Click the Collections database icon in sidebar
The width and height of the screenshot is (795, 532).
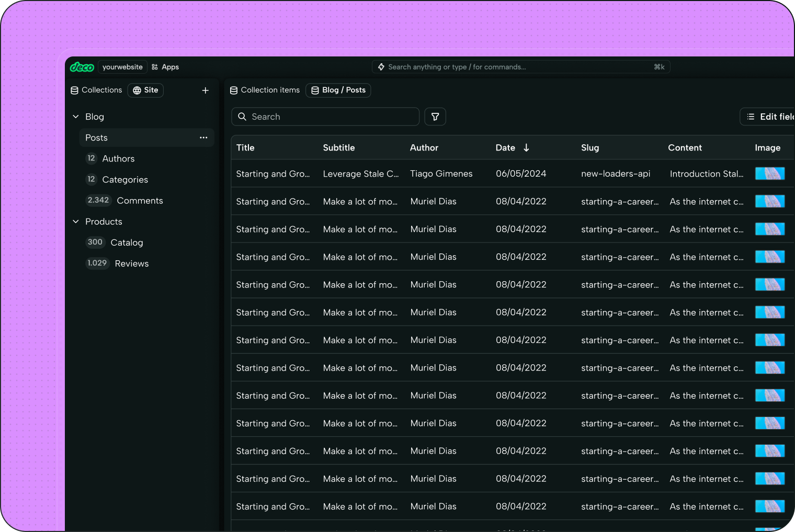click(74, 90)
